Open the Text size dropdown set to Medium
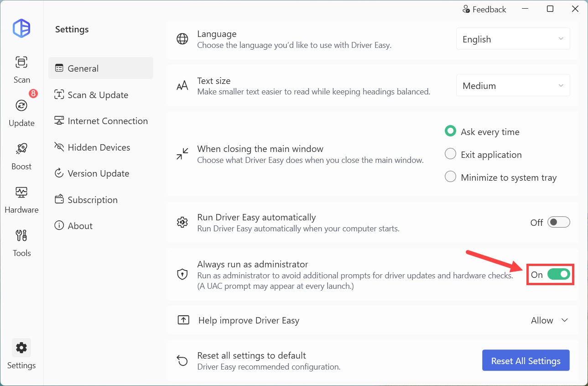The image size is (588, 386). point(513,86)
